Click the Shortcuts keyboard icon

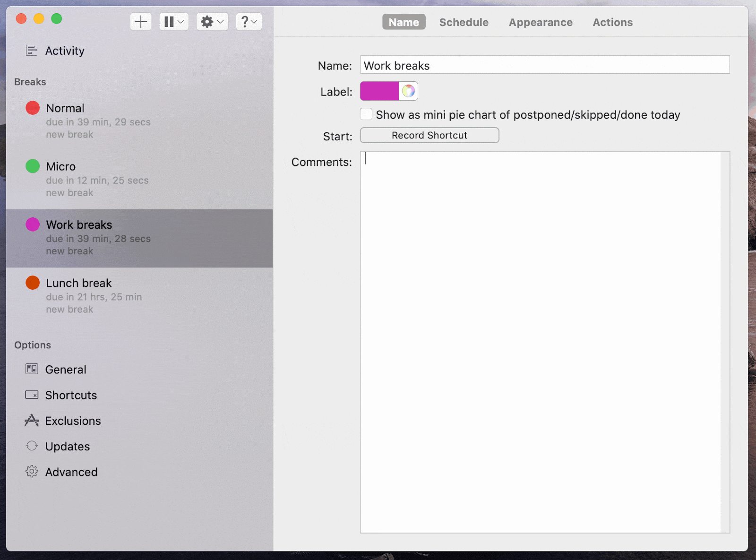(x=32, y=395)
